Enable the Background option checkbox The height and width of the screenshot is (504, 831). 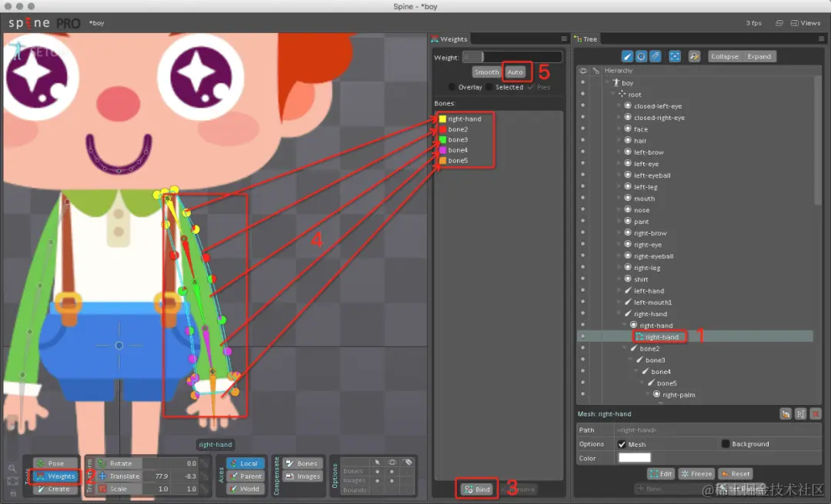(726, 443)
